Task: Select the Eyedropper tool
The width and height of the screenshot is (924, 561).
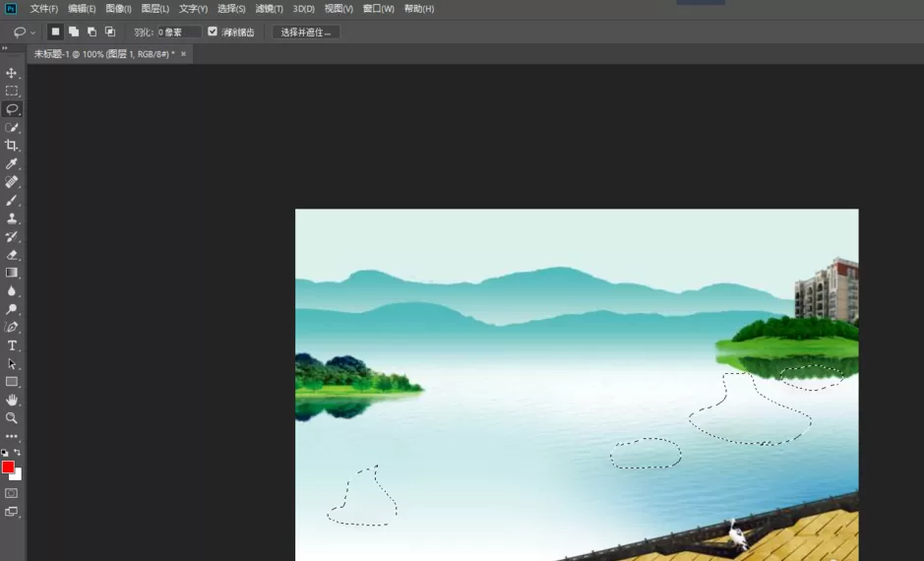Action: (x=11, y=163)
